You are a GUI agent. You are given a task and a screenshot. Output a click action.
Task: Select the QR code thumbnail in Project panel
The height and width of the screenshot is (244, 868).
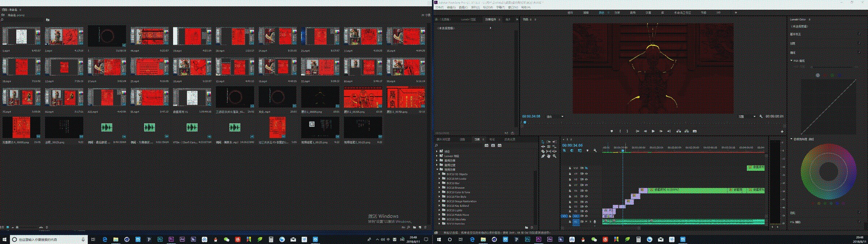[320, 127]
